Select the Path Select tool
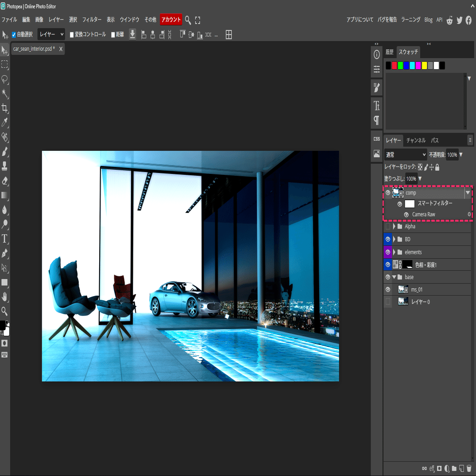This screenshot has height=476, width=476. tap(5, 268)
